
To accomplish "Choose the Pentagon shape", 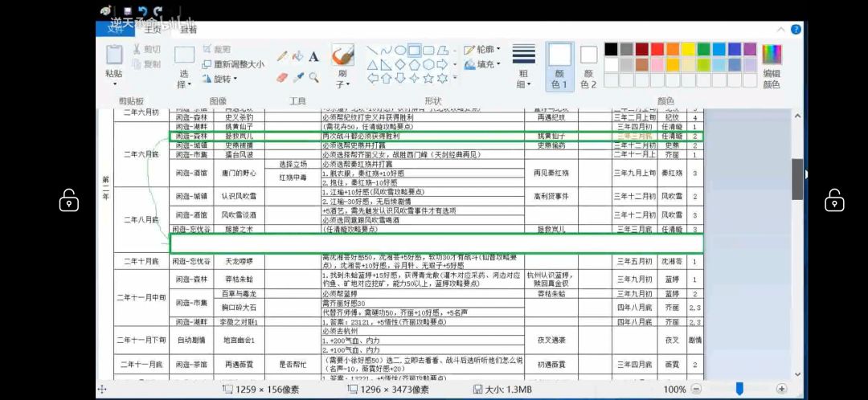I will pyautogui.click(x=414, y=65).
